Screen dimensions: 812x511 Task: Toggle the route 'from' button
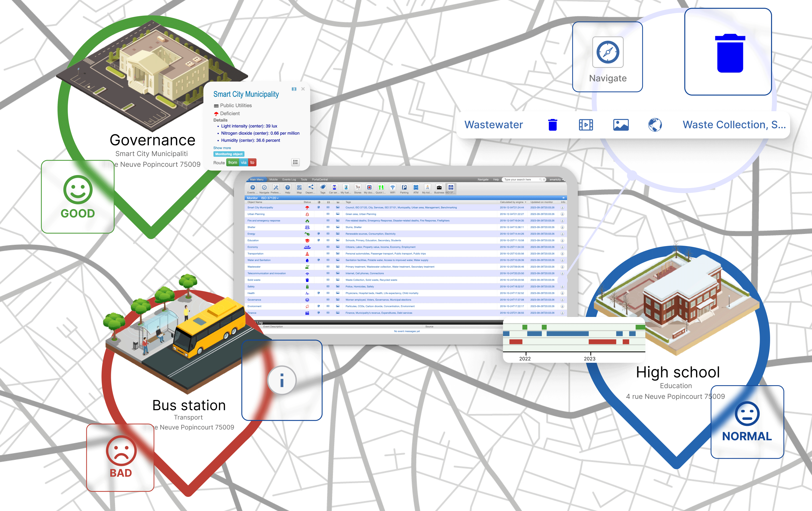(233, 163)
